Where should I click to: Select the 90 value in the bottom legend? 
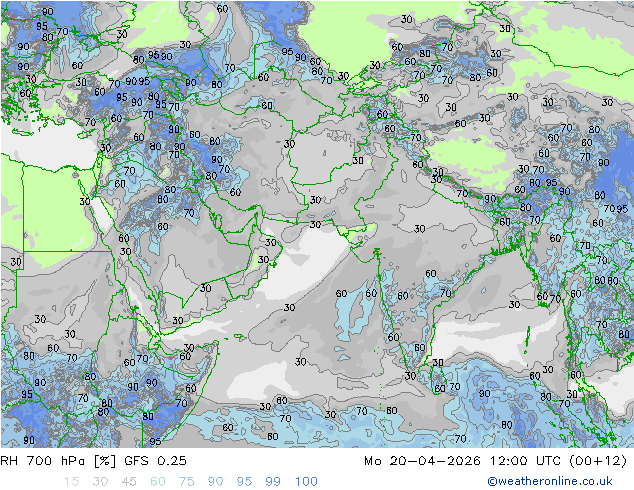click(216, 482)
